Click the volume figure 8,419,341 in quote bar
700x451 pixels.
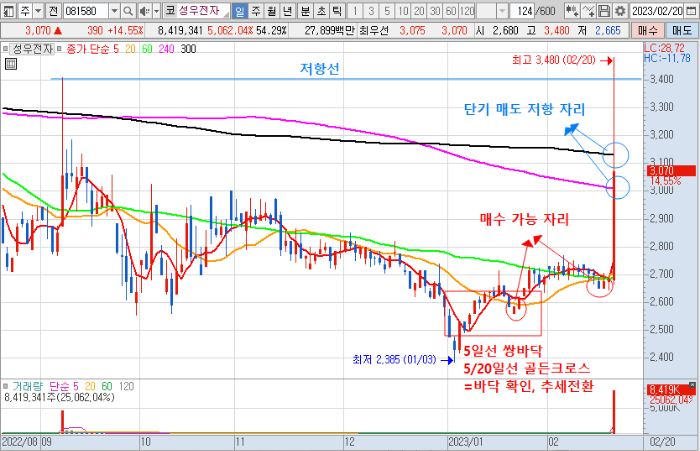pos(180,30)
